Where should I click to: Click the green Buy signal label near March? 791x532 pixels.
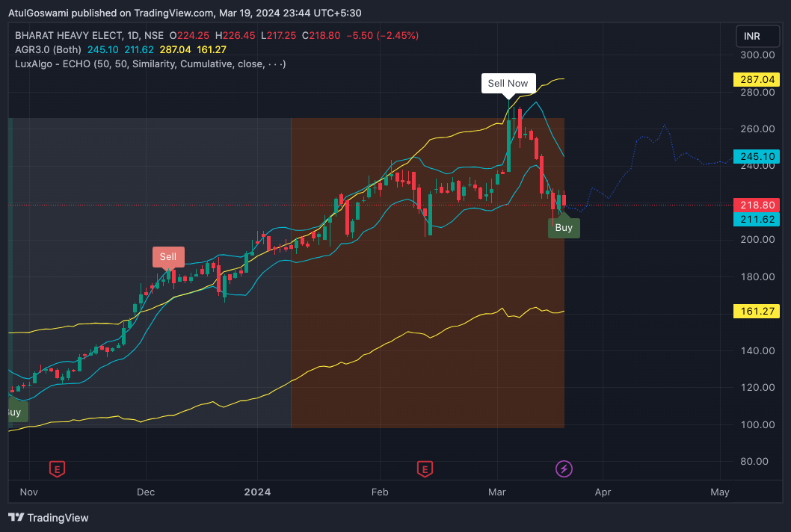[x=564, y=227]
